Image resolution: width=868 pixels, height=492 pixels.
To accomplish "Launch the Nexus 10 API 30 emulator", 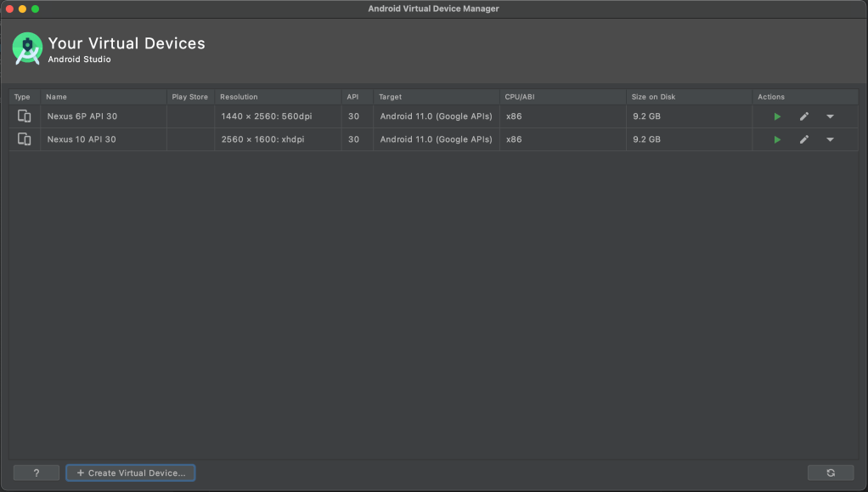I will coord(777,139).
